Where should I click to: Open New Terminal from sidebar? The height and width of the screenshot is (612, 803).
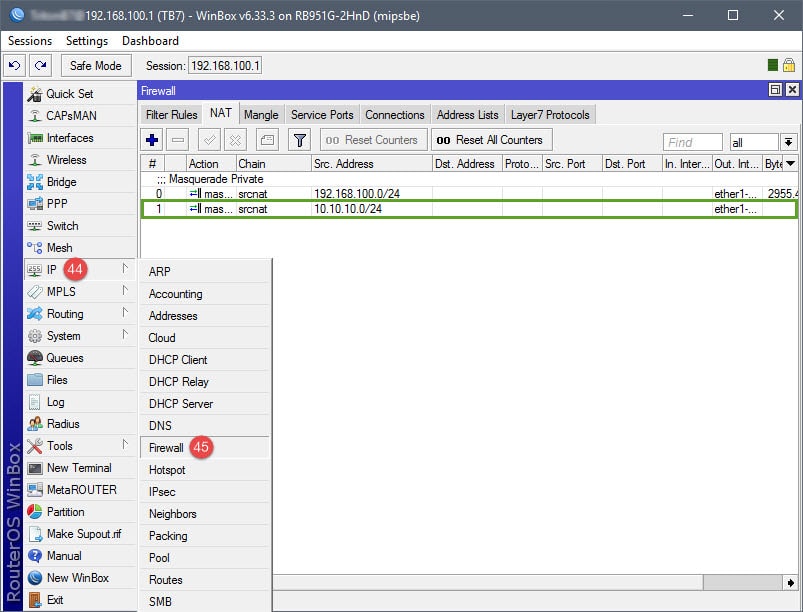(x=80, y=468)
